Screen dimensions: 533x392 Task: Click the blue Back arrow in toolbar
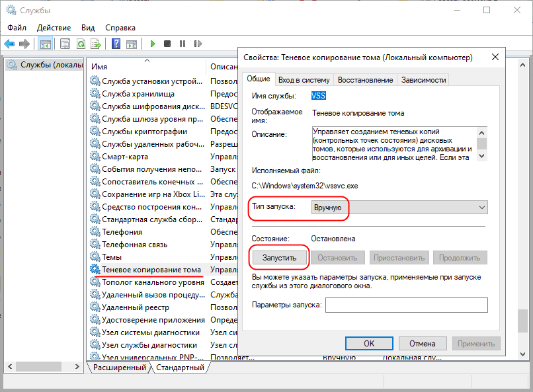(x=9, y=44)
